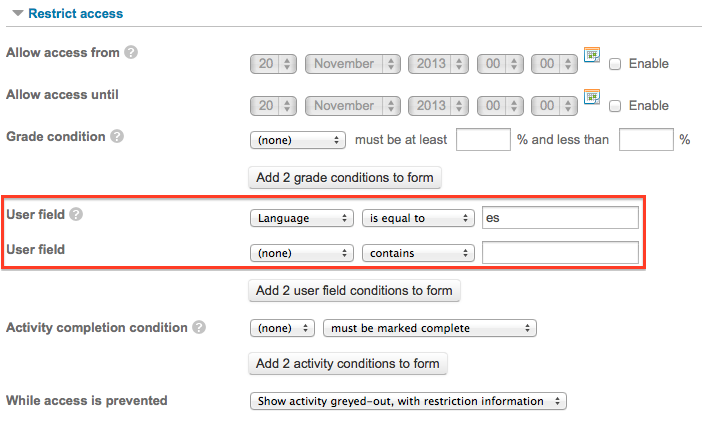
Task: Click Add 2 activity conditions to form
Action: 348,364
